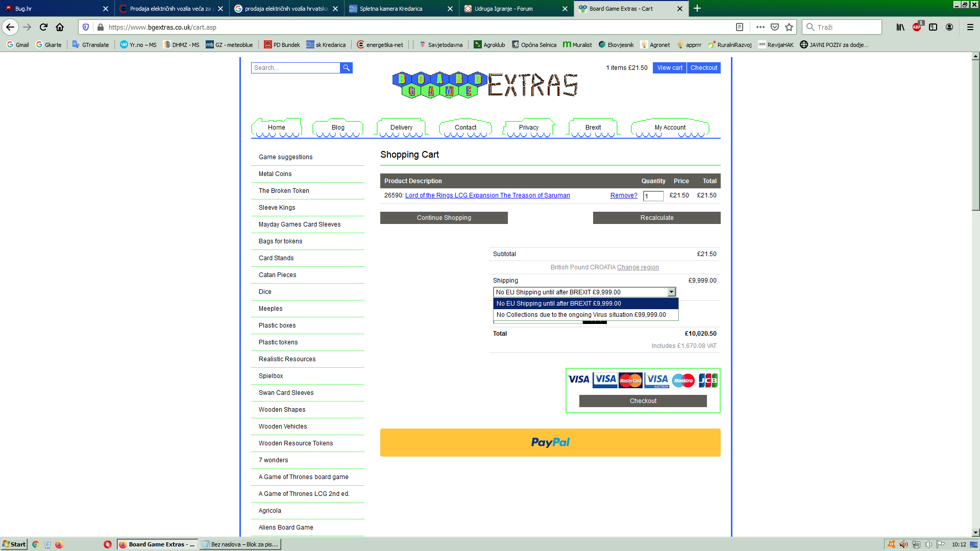
Task: Open Lord of the Rings LCG product link
Action: 487,195
